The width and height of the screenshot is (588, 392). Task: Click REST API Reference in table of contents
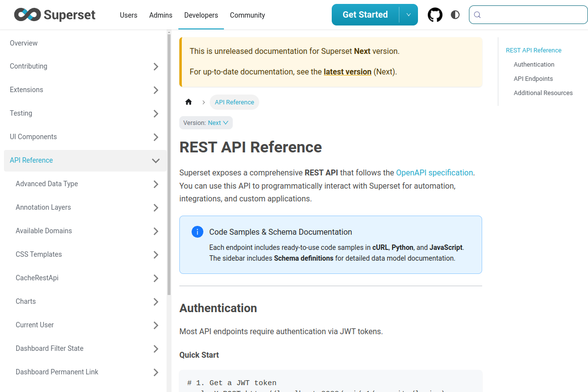click(x=534, y=50)
